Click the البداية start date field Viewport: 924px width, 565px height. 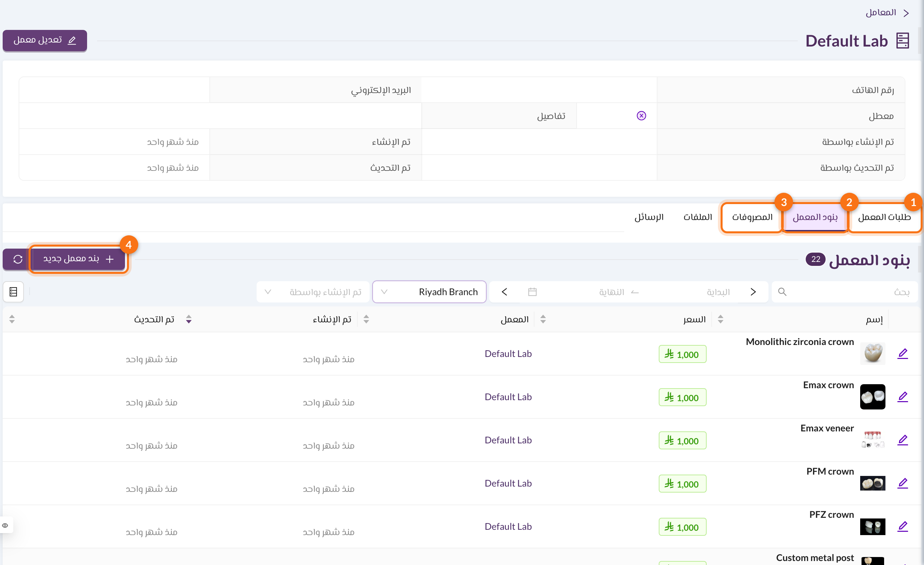(x=718, y=292)
